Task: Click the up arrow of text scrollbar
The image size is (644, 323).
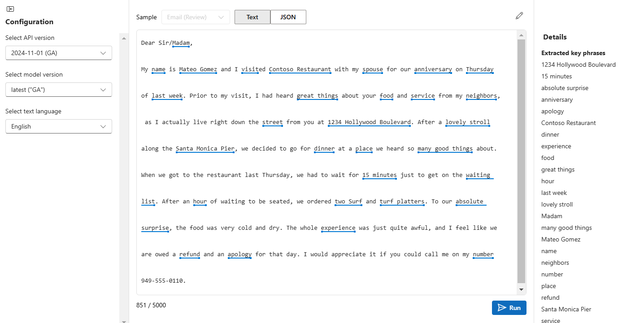Action: click(x=521, y=35)
